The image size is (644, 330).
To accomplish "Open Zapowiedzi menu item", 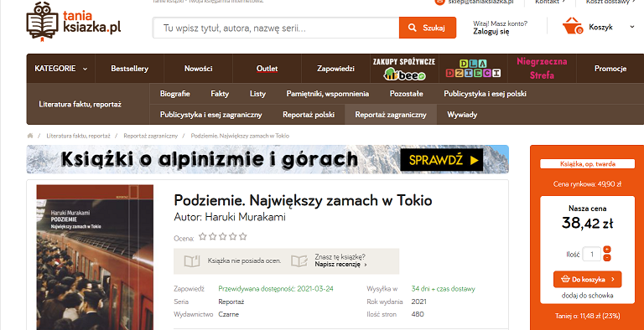I will click(x=335, y=69).
